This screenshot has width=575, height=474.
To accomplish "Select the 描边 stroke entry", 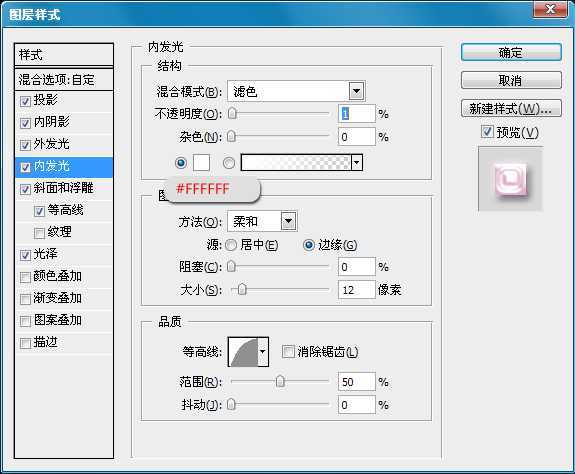I will pos(45,342).
